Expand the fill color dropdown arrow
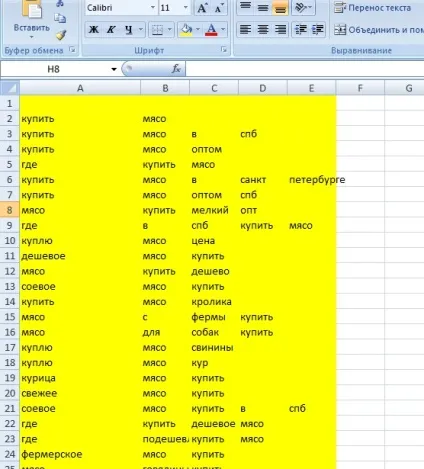 tap(198, 30)
